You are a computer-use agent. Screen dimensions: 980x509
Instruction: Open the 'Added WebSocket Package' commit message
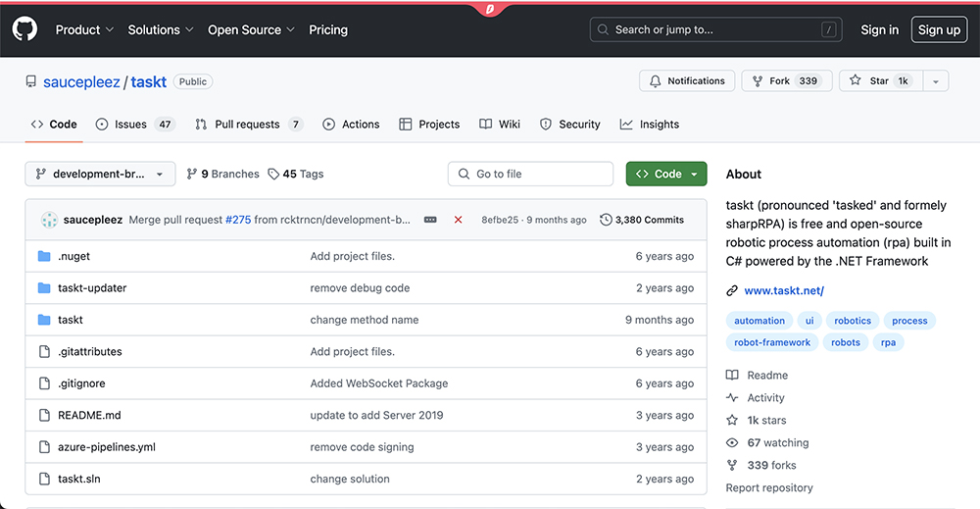tap(378, 383)
